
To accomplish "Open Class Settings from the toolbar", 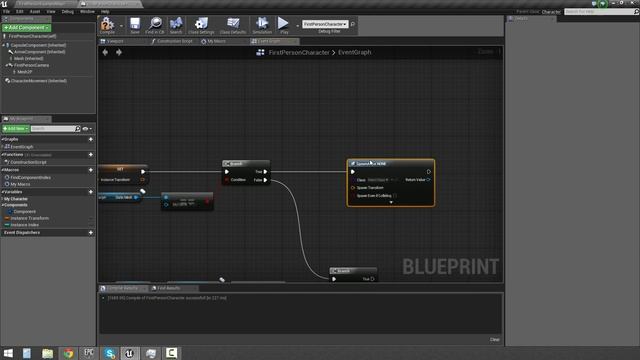I will point(201,24).
